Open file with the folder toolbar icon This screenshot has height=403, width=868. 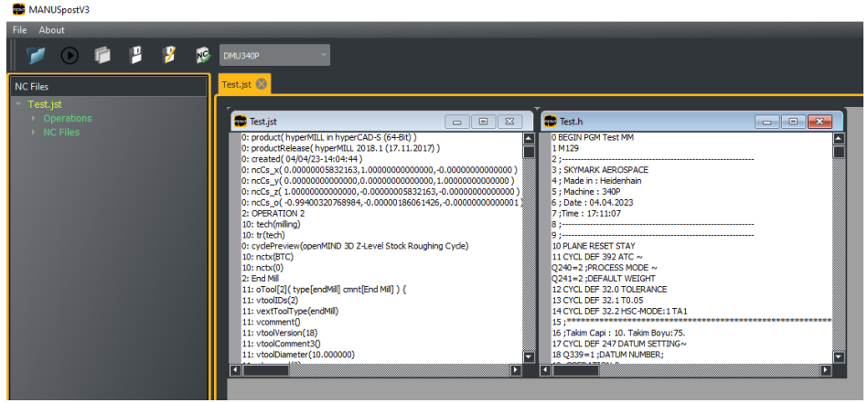(x=36, y=55)
